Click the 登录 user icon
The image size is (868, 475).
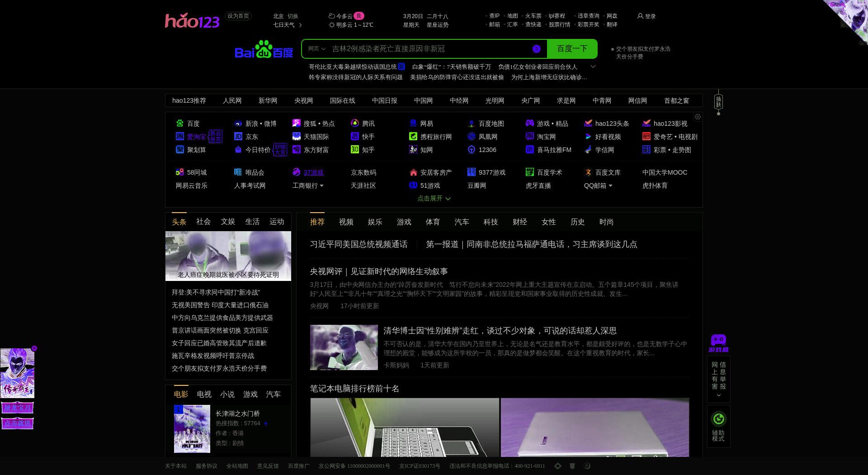640,16
